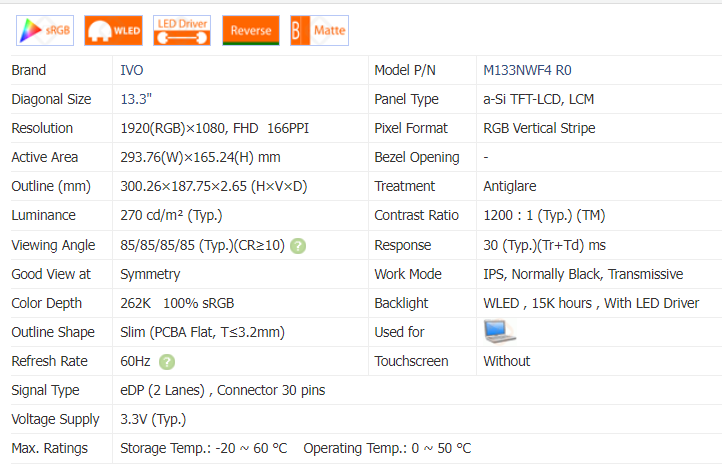Select the Luminance value 270 cd/m² (Typ.)
The image size is (722, 465).
pyautogui.click(x=171, y=215)
